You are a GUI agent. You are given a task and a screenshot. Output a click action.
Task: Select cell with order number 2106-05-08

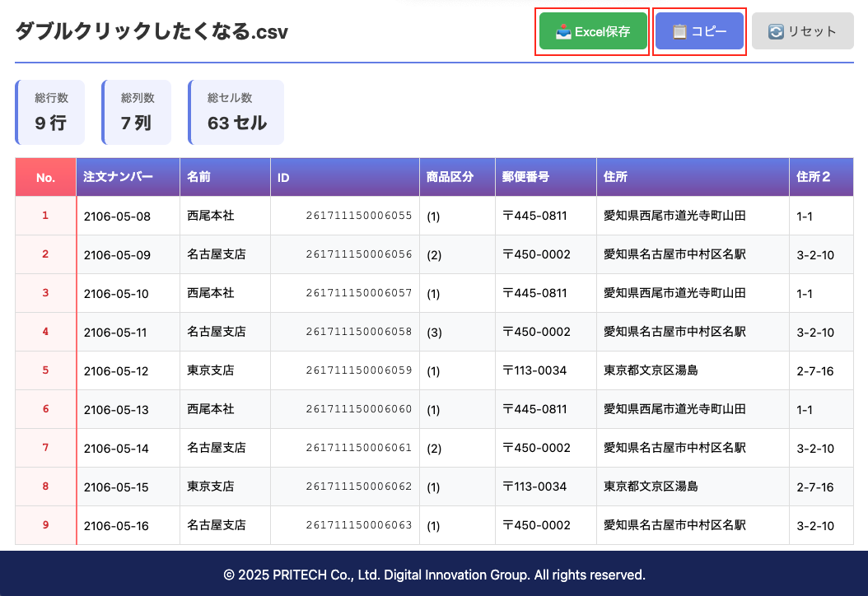[x=128, y=216]
